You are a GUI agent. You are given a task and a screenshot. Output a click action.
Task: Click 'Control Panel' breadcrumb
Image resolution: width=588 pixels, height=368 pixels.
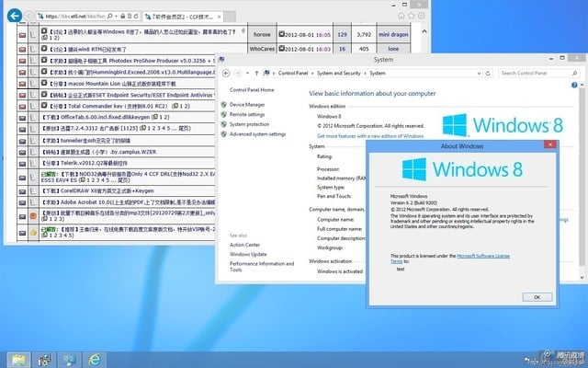click(293, 74)
